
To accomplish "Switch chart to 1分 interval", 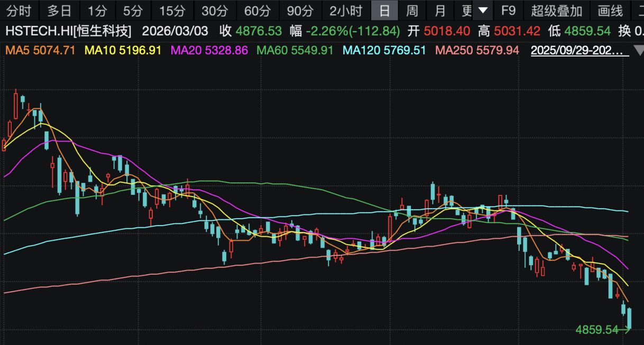I will coord(97,10).
